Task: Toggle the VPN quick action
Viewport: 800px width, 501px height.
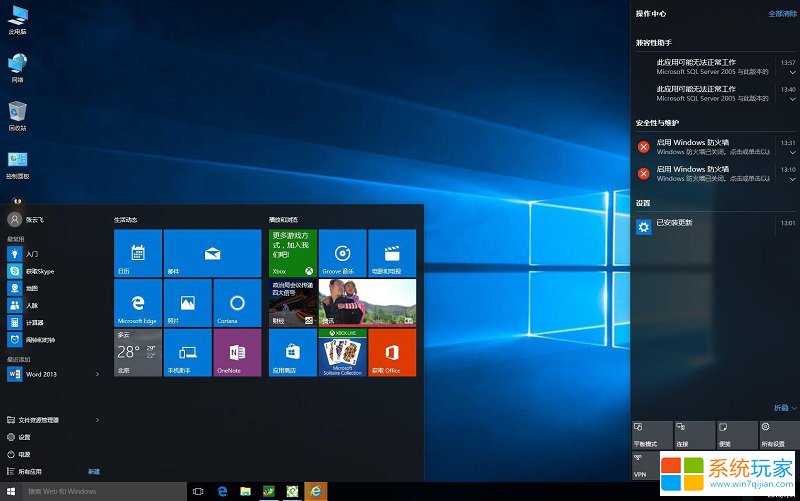Action: click(x=646, y=465)
